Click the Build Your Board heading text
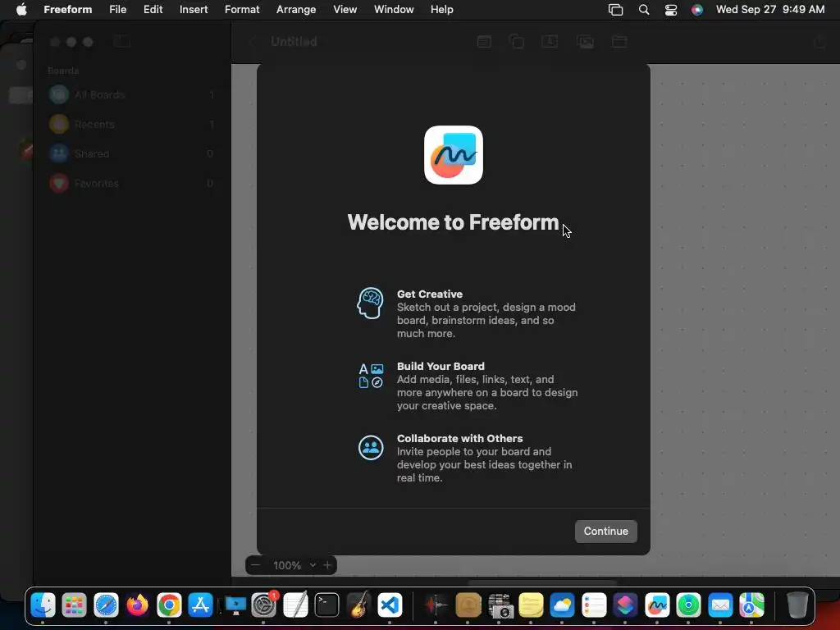 [441, 367]
